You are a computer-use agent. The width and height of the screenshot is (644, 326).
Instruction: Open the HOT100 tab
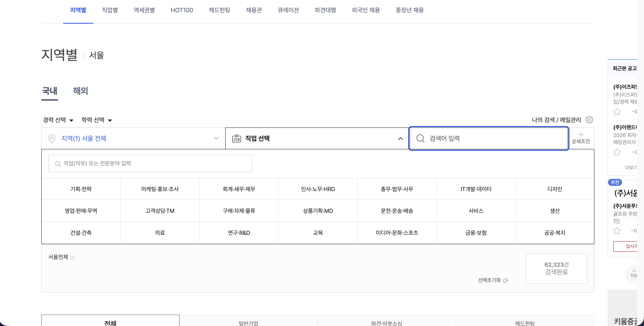click(182, 10)
